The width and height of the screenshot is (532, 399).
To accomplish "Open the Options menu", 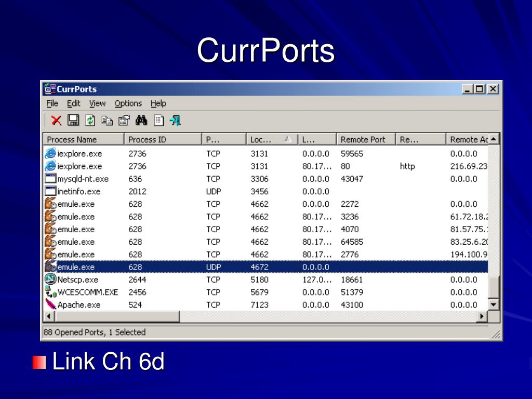I will pos(128,103).
